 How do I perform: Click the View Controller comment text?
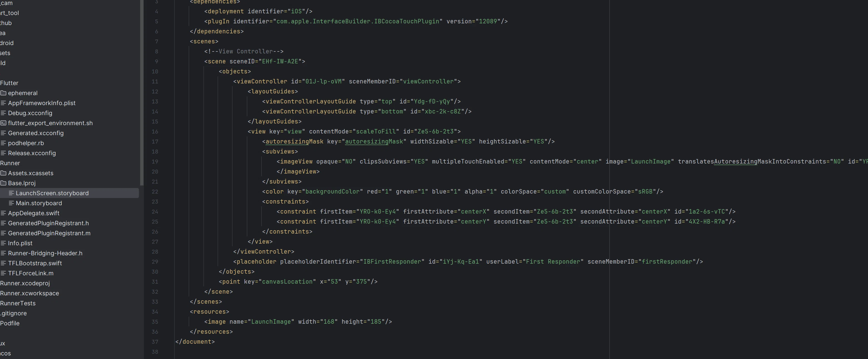tap(244, 51)
